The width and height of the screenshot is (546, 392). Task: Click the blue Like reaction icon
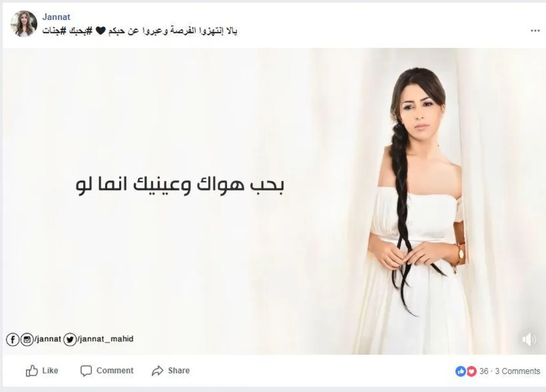(x=460, y=371)
